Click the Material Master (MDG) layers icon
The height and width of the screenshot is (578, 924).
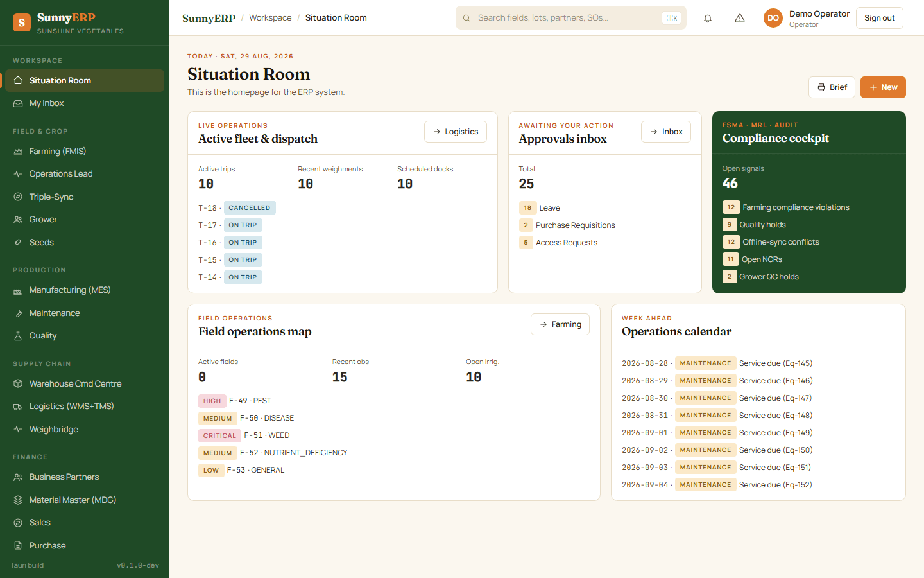point(18,500)
